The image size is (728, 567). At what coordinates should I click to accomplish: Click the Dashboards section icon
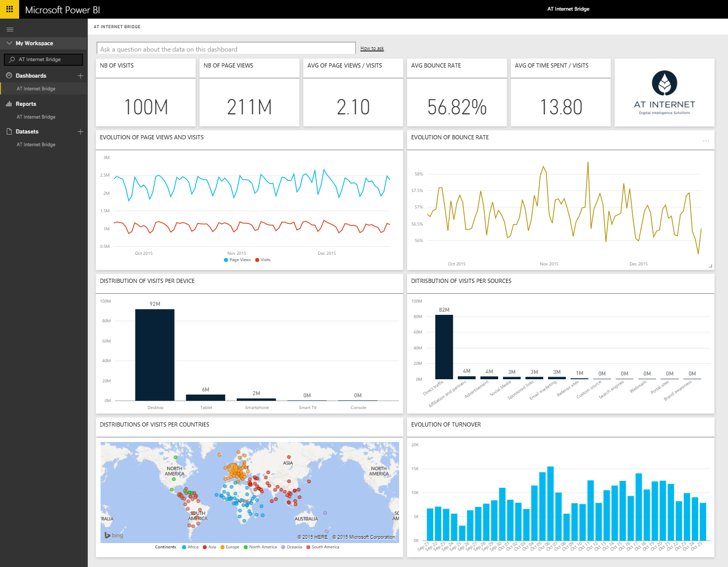click(9, 76)
